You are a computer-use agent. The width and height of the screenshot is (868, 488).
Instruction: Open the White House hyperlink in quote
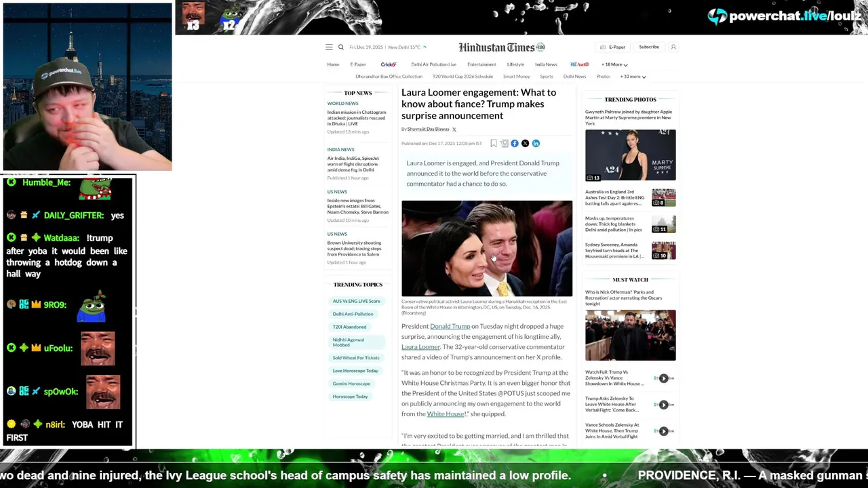tap(446, 413)
